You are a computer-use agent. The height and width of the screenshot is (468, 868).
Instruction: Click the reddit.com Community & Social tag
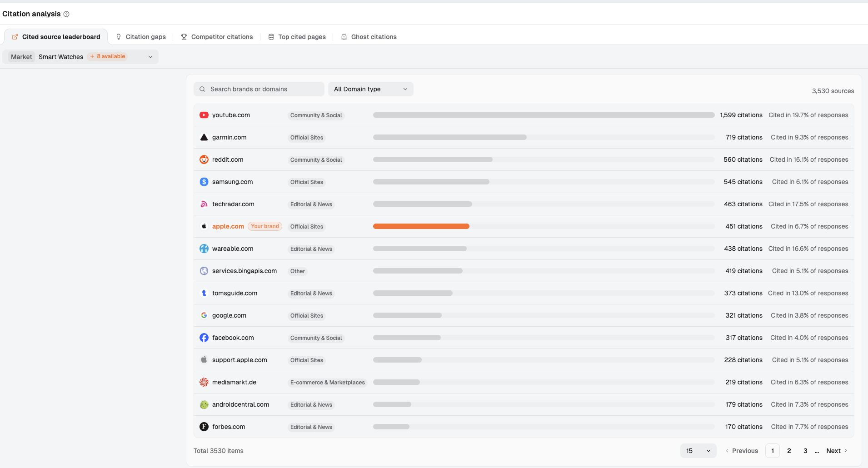point(316,160)
